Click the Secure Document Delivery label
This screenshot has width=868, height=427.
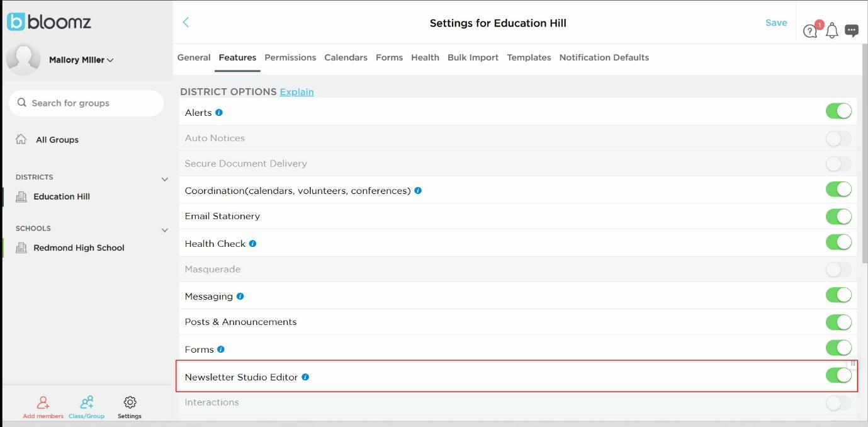tap(246, 163)
